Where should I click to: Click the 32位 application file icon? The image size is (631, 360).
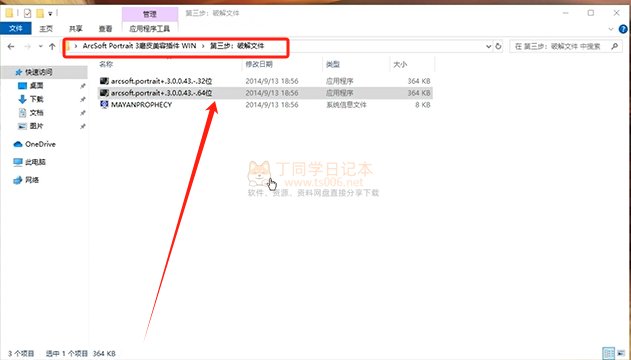[104, 81]
